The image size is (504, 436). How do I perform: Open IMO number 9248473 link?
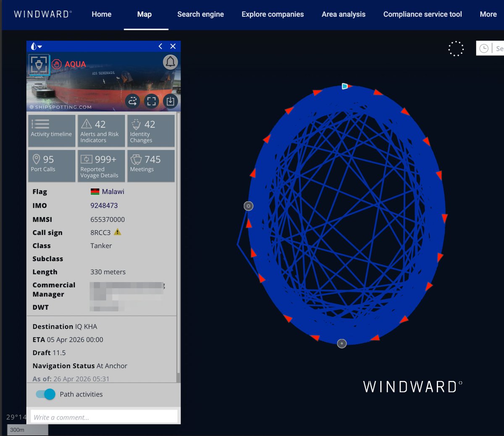pos(104,205)
